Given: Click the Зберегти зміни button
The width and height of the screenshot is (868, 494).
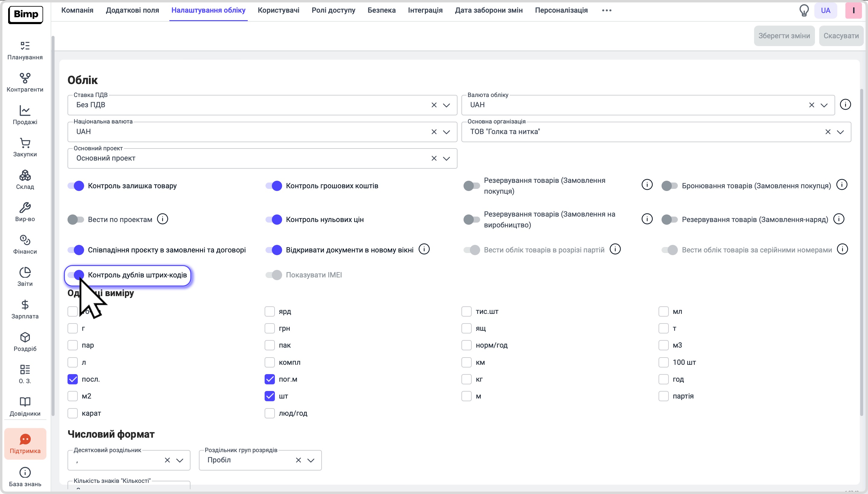Looking at the screenshot, I should point(784,36).
